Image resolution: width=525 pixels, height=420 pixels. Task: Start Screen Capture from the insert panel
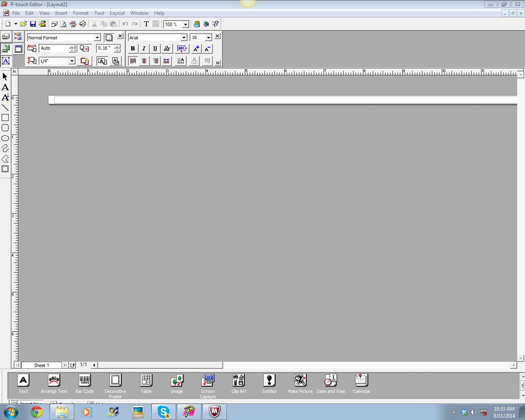pos(208,386)
